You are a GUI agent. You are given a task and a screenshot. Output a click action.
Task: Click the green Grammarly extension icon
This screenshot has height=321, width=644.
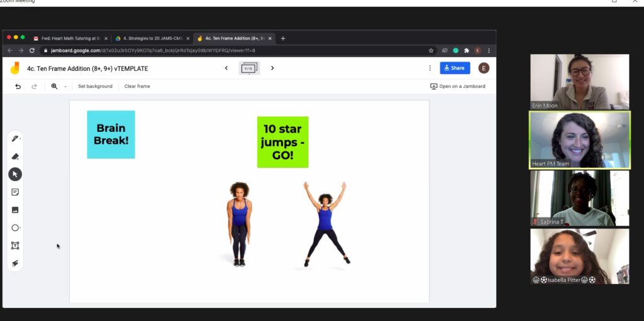click(x=455, y=50)
